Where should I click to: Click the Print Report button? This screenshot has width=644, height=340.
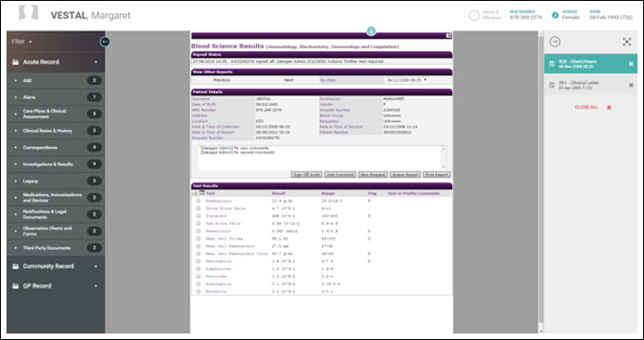[436, 175]
